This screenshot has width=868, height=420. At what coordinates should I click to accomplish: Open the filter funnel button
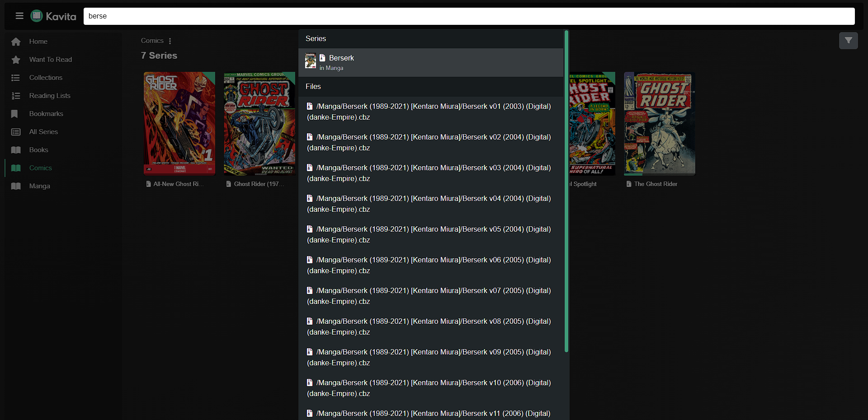tap(848, 41)
